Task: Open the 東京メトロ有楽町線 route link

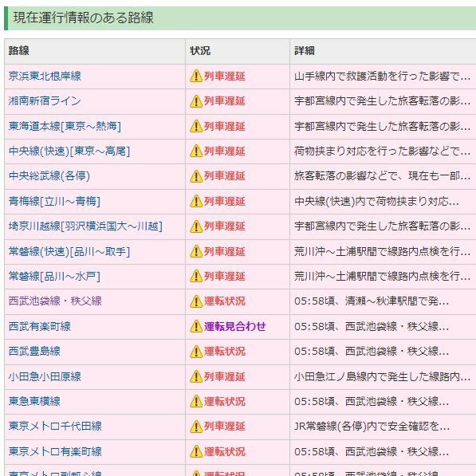Action: [x=55, y=451]
